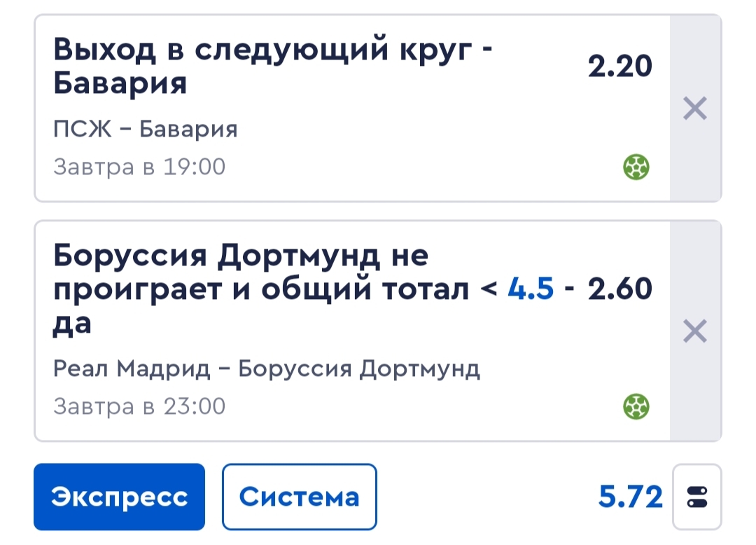Click the 'Завтра в 19:00' match time

[139, 167]
